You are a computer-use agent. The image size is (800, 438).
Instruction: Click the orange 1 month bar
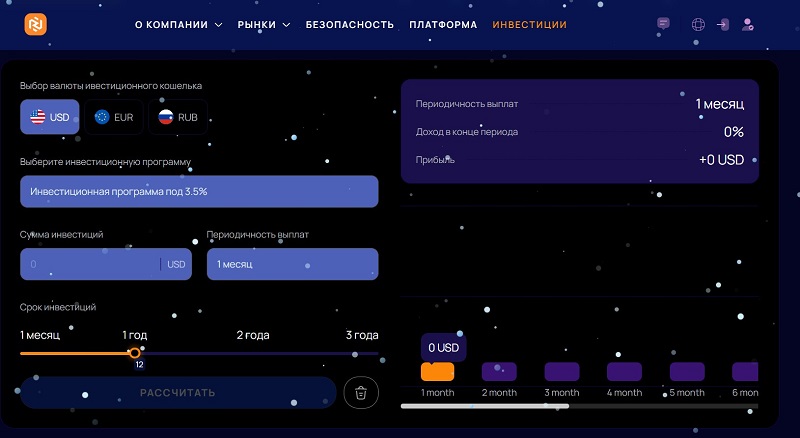click(x=437, y=371)
